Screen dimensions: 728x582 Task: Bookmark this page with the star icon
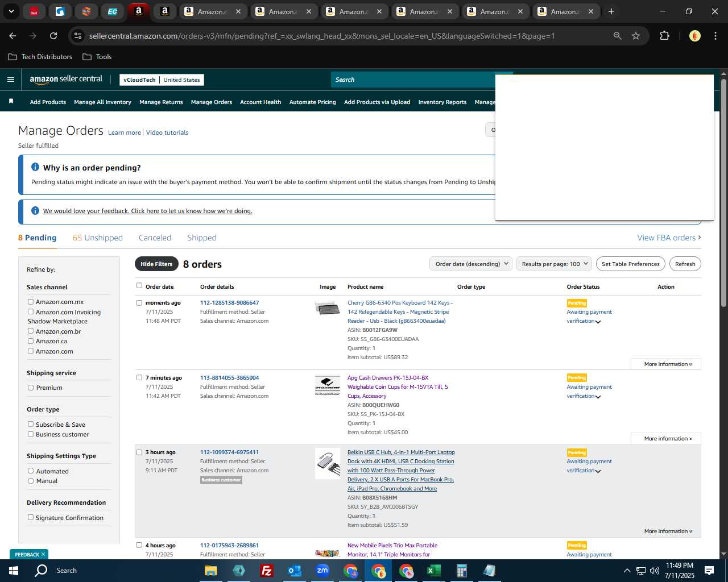[x=636, y=36]
